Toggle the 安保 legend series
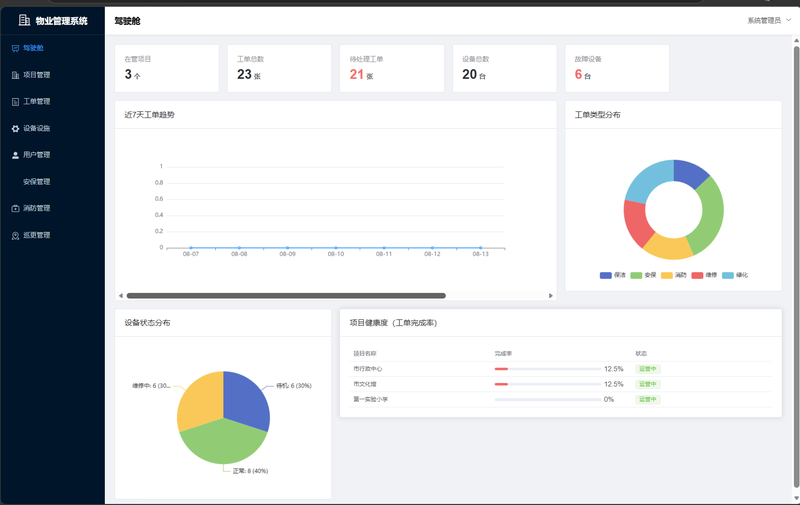This screenshot has height=505, width=800. click(x=643, y=275)
